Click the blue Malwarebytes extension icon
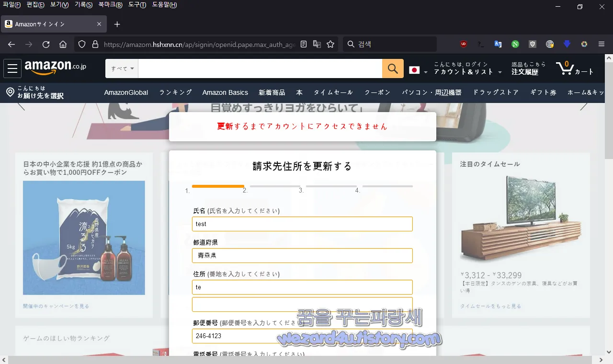 tap(567, 44)
